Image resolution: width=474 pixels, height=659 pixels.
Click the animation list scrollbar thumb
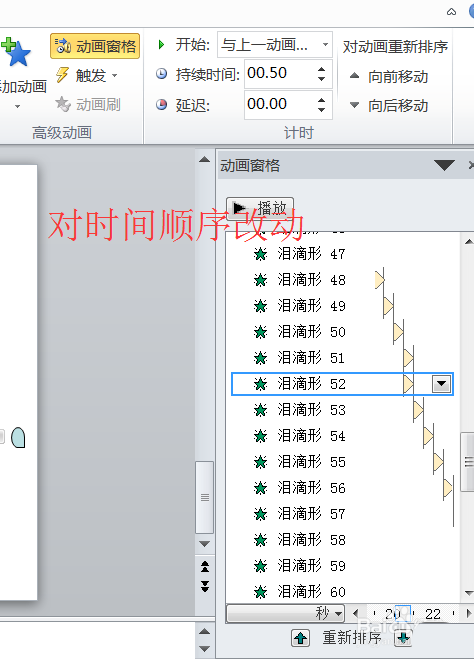pyautogui.click(x=468, y=462)
